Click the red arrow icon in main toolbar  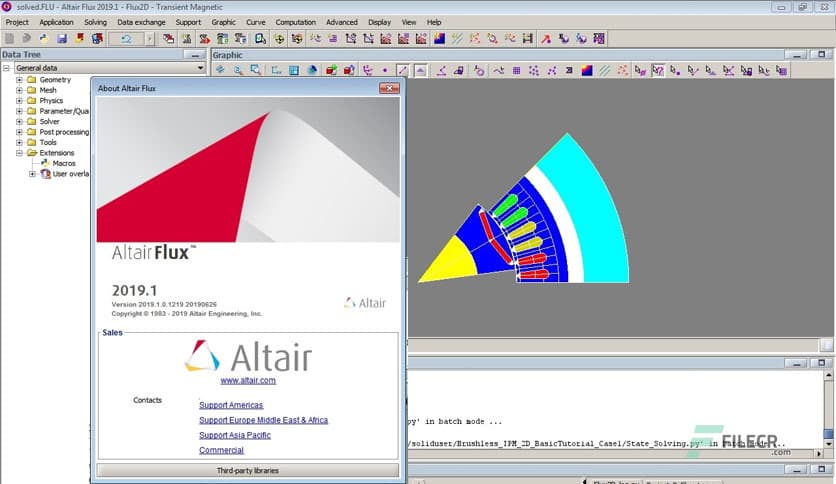point(546,38)
